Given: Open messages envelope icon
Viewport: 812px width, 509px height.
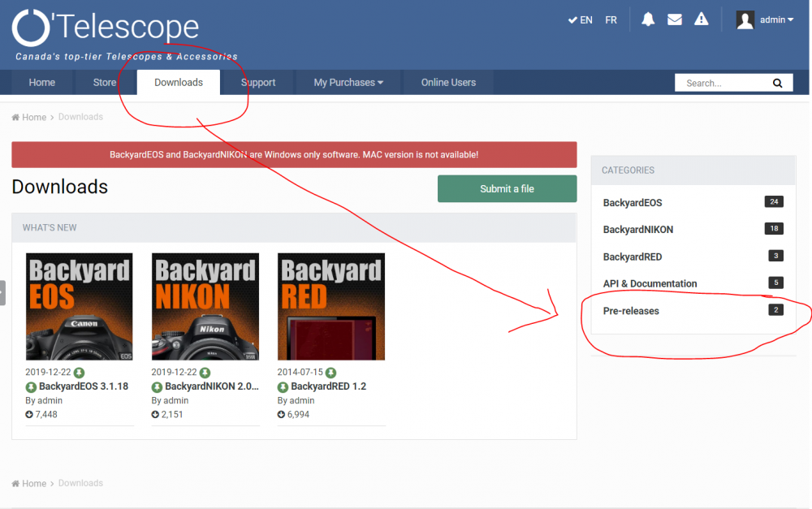Looking at the screenshot, I should [675, 19].
